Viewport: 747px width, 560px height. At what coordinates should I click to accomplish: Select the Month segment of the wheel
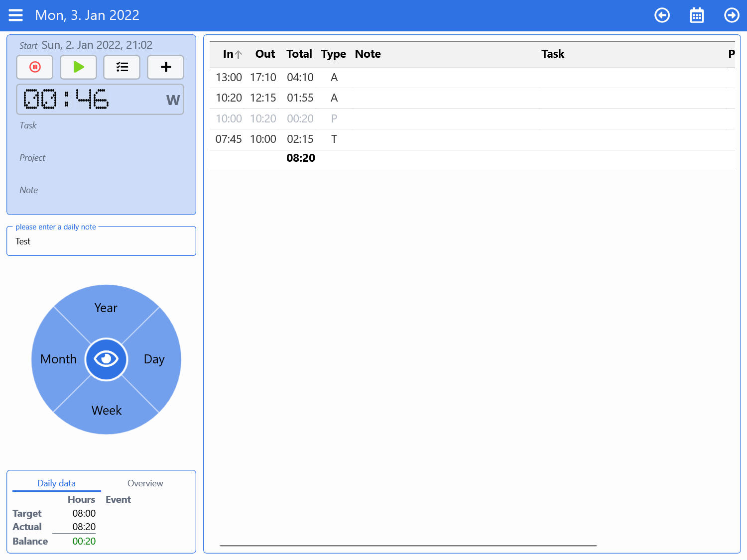[58, 359]
